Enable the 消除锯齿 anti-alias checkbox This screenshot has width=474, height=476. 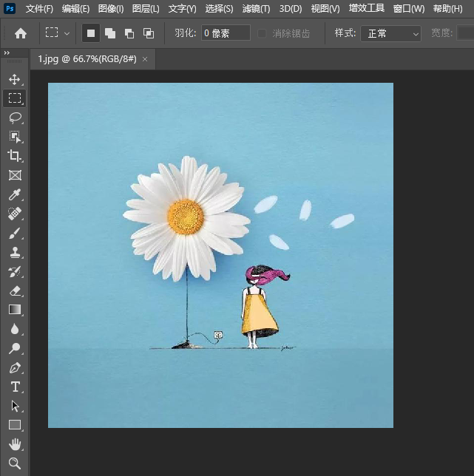coord(263,33)
